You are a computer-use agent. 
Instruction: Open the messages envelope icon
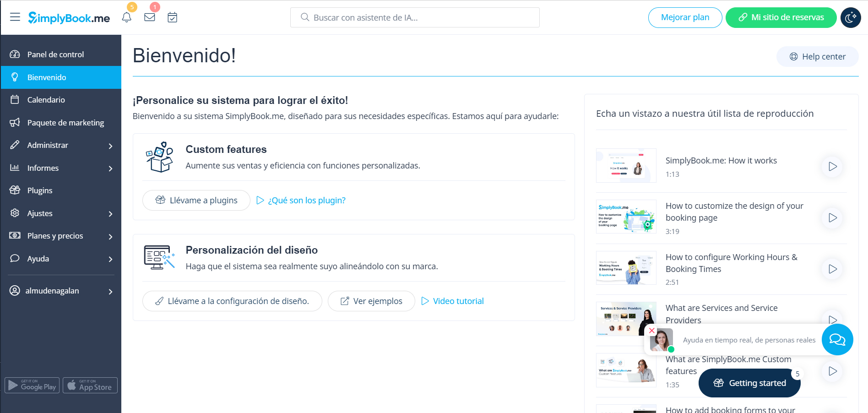[x=150, y=17]
